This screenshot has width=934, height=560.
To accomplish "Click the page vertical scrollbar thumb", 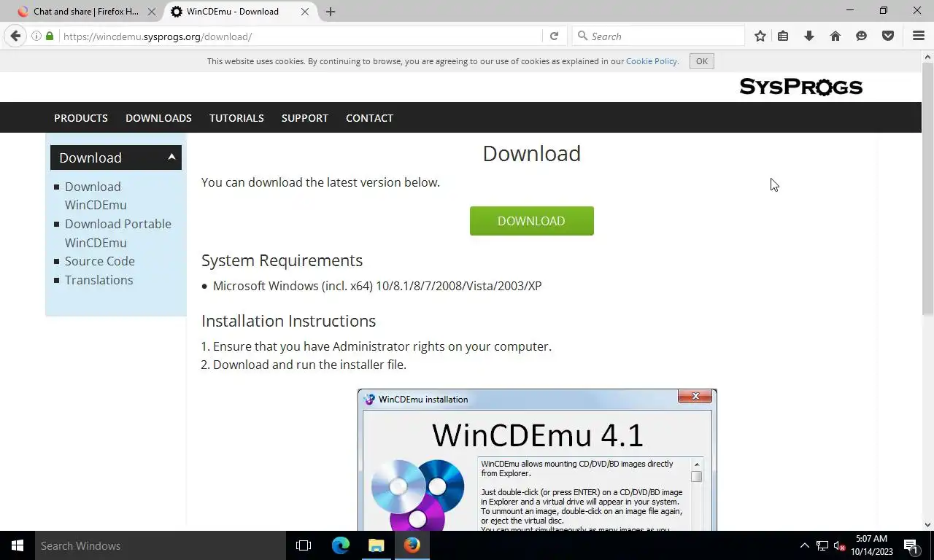I will (928, 190).
